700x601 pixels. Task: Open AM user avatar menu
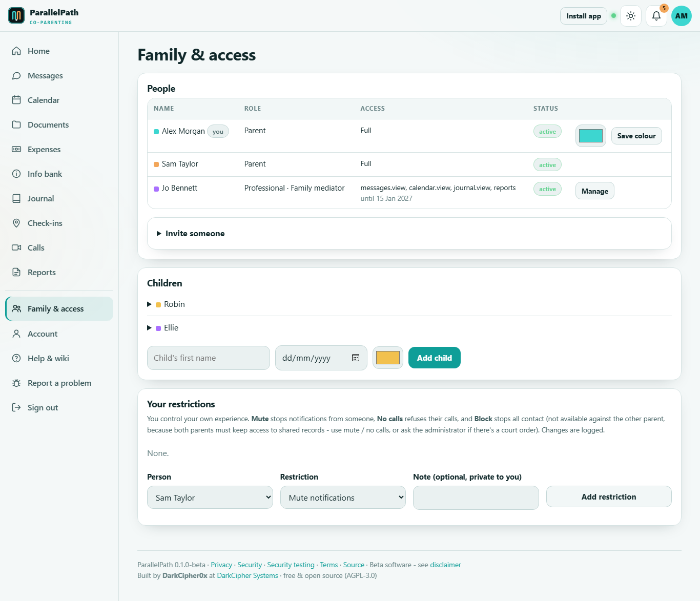click(682, 16)
